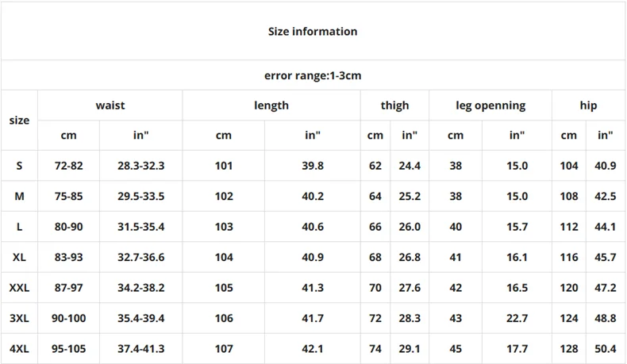This screenshot has width=627, height=364.
Task: Click the 'size' header cell
Action: tap(19, 120)
